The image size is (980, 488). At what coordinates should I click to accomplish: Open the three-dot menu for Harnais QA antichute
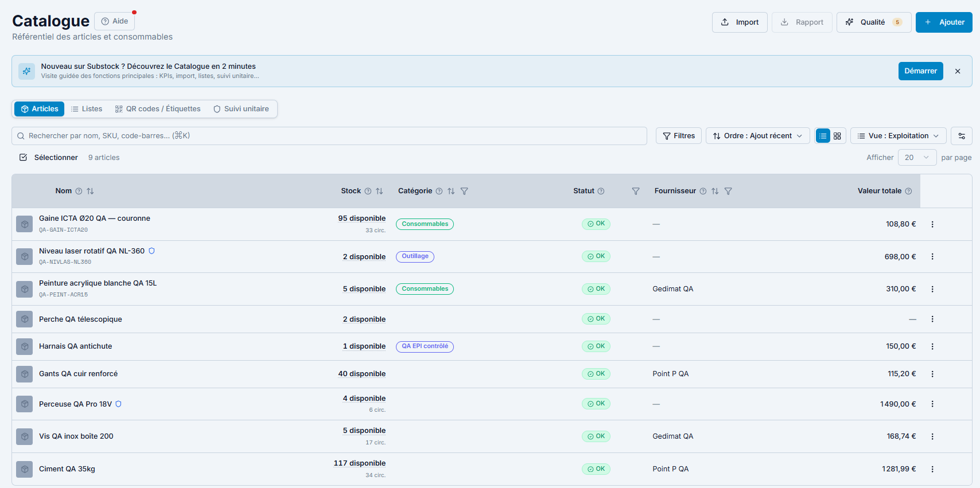point(932,346)
